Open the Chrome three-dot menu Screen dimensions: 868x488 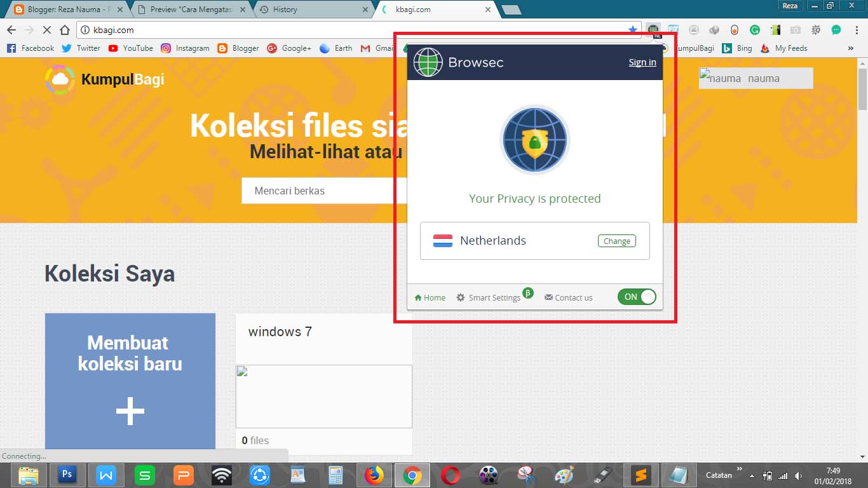click(855, 30)
